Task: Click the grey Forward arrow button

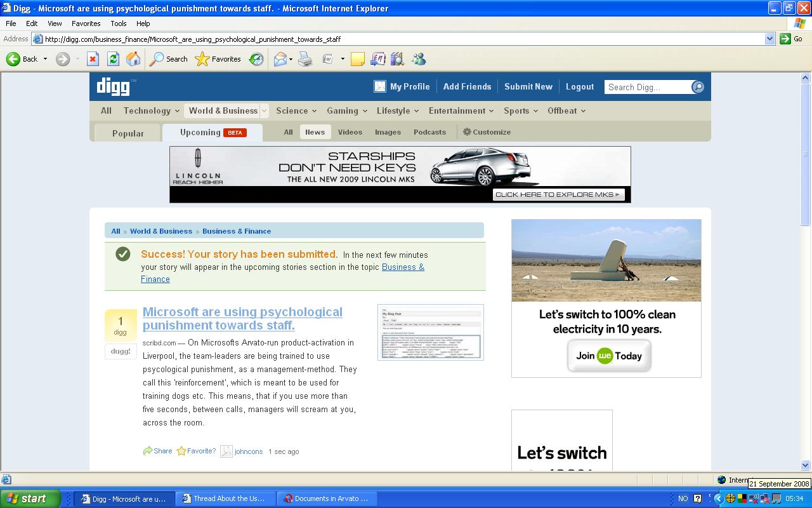Action: 62,59
